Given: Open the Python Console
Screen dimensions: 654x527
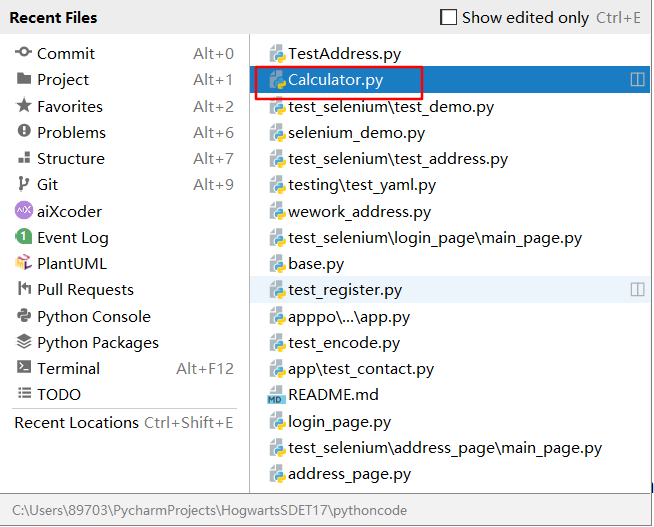Looking at the screenshot, I should (124, 316).
